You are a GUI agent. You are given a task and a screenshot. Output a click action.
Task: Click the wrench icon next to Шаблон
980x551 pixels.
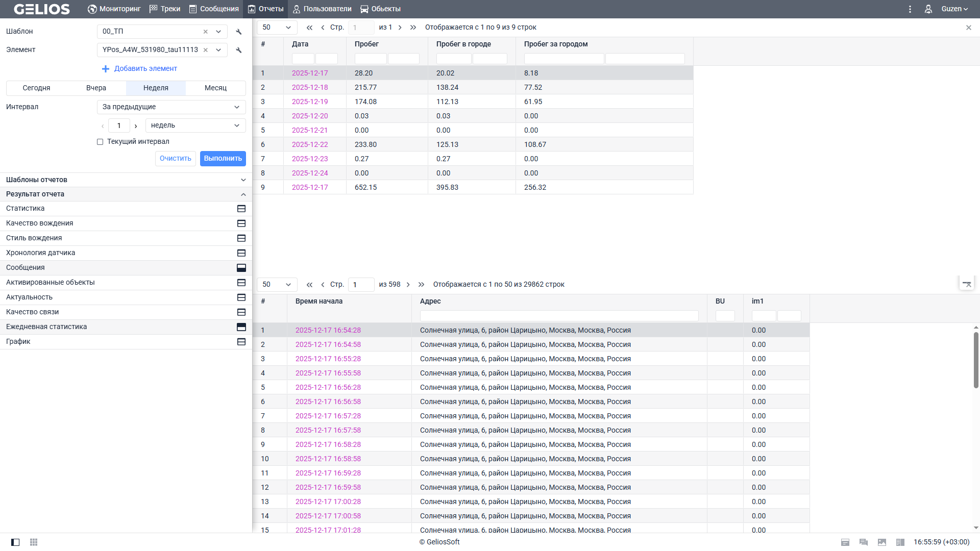click(239, 32)
